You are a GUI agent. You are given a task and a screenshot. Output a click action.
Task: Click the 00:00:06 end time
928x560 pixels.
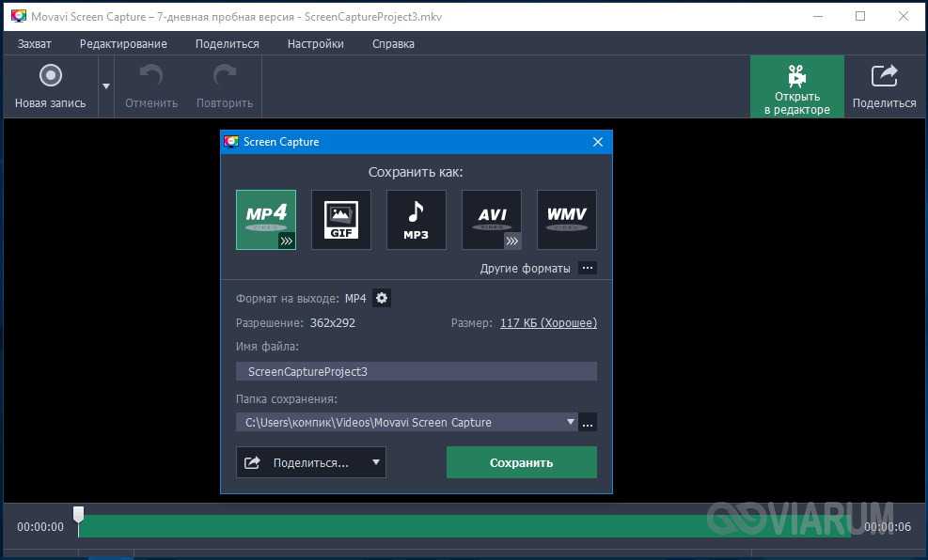click(x=888, y=526)
